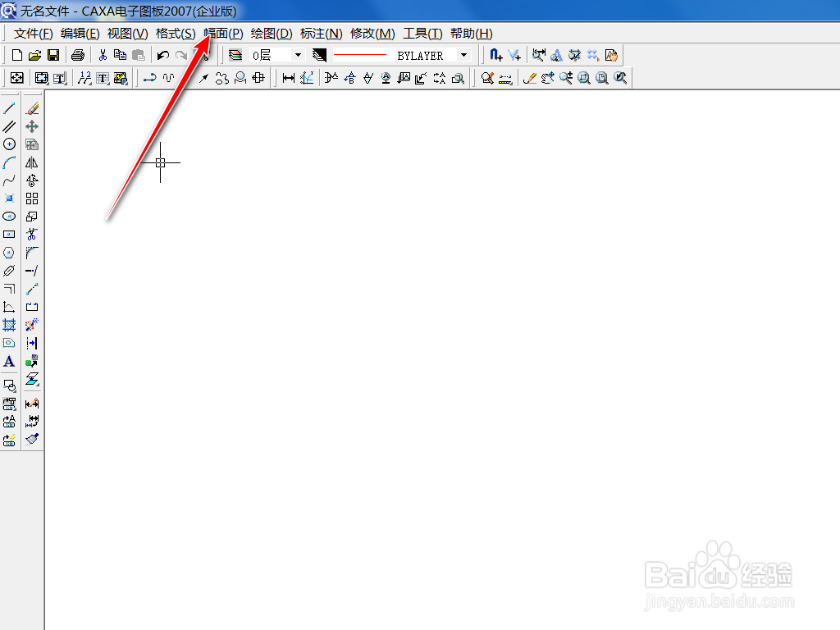Select the Circle drawing tool
This screenshot has height=630, width=840.
click(x=9, y=144)
